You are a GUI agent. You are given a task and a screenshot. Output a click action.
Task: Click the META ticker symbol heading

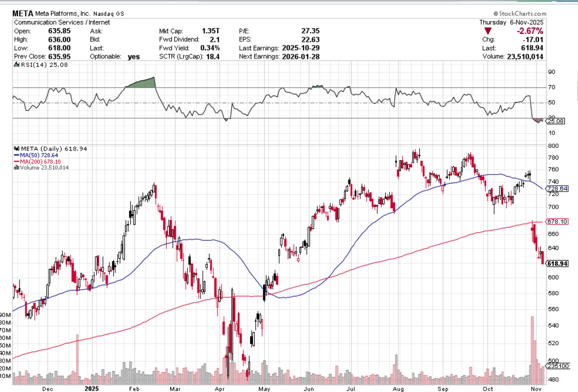click(23, 14)
